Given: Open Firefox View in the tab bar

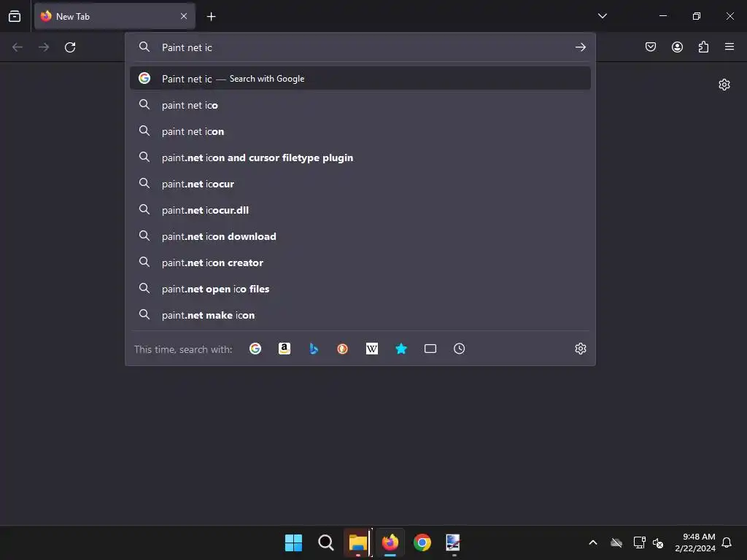Looking at the screenshot, I should [x=15, y=16].
